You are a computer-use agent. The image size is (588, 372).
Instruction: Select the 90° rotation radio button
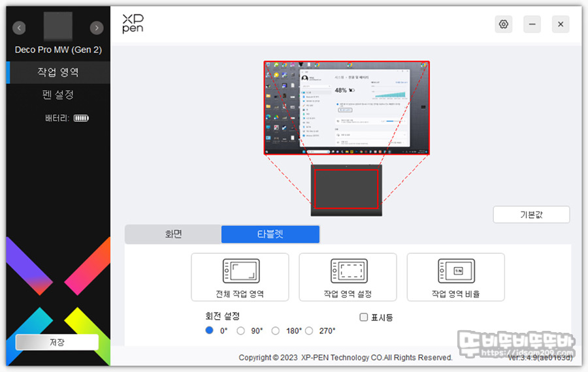pos(240,331)
